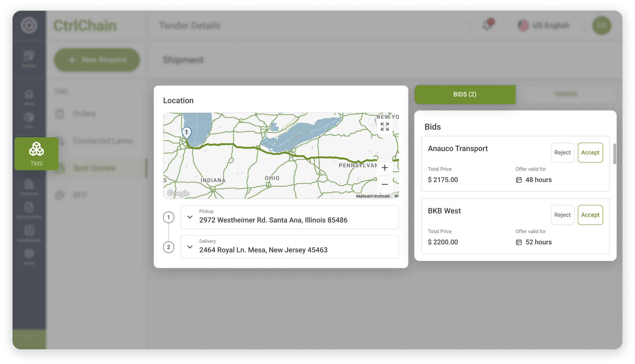Go to Home in the sidebar
Image resolution: width=635 pixels, height=364 pixels.
click(x=29, y=97)
